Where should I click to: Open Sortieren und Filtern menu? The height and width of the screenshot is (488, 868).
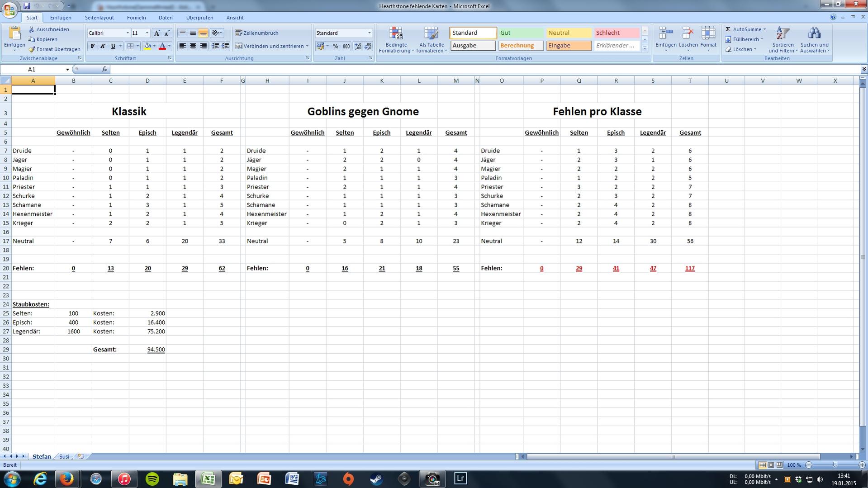coord(783,40)
